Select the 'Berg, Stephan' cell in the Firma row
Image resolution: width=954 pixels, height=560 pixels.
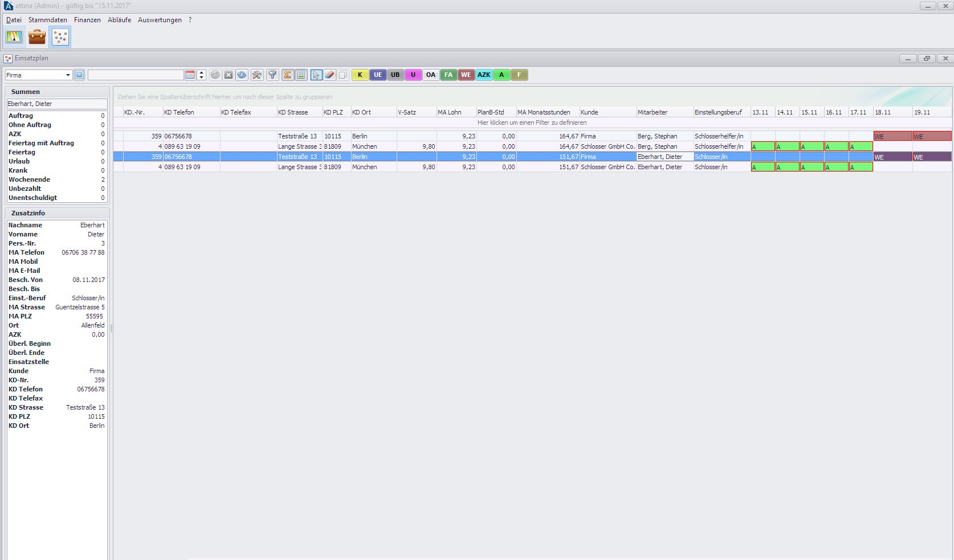tap(665, 136)
